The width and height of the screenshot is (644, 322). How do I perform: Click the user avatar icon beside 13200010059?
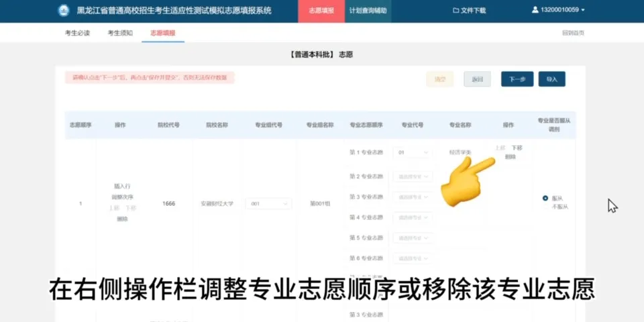coord(535,11)
